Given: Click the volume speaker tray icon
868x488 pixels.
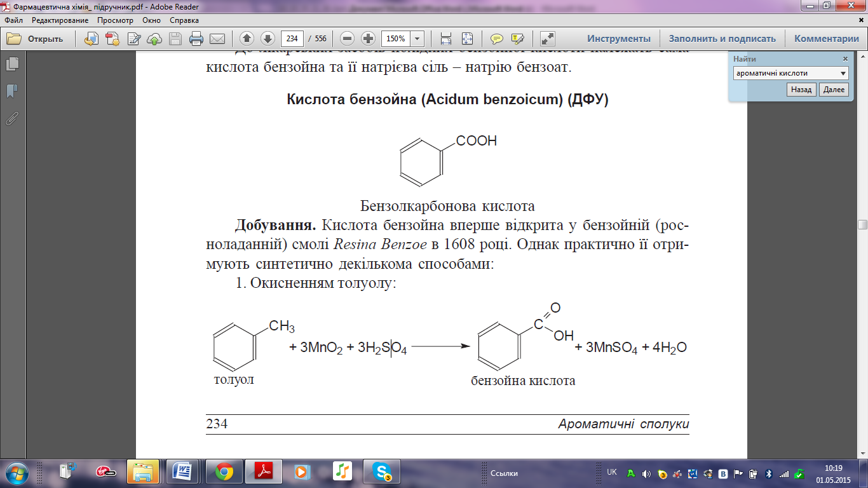Looking at the screenshot, I should (646, 473).
